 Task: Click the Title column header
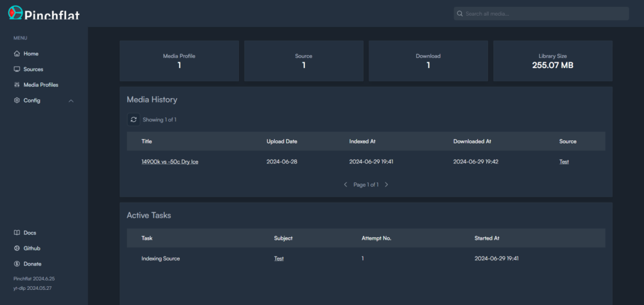point(147,141)
